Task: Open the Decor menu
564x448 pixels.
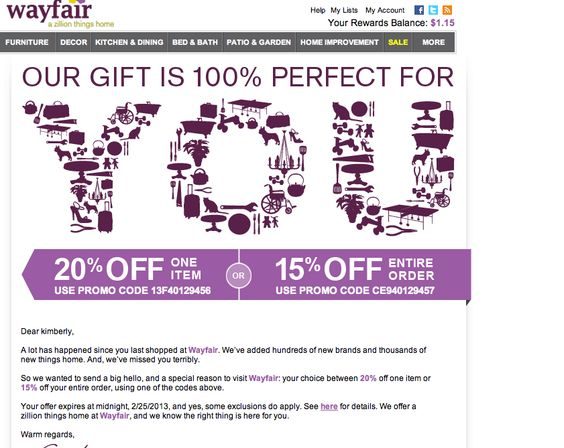Action: pos(73,42)
